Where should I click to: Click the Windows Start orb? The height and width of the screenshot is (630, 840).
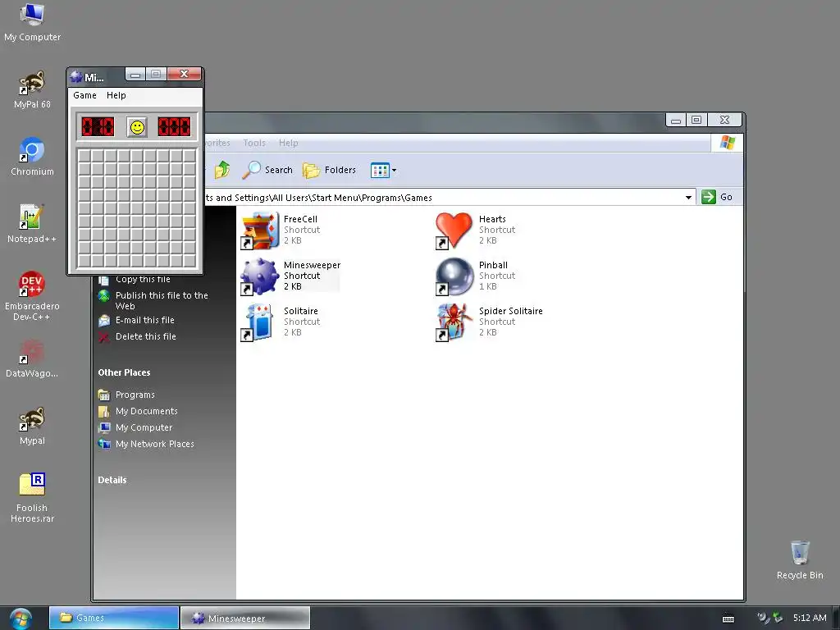(x=21, y=619)
